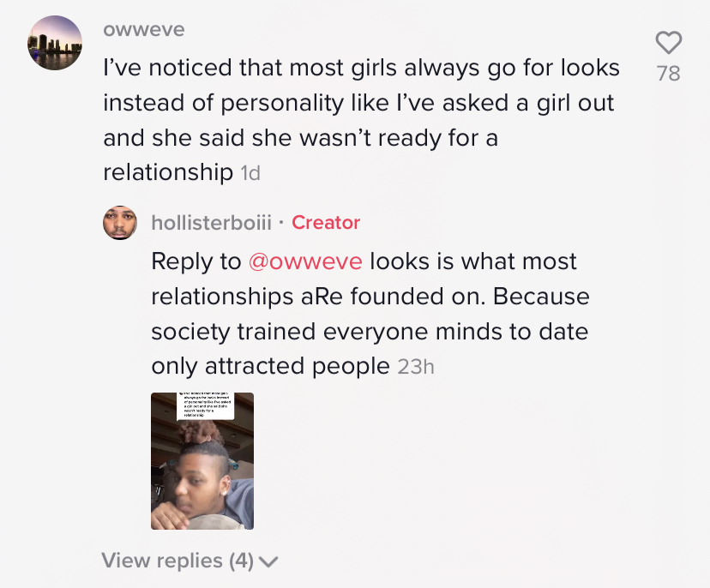Click the red Creator badge

pos(326,223)
